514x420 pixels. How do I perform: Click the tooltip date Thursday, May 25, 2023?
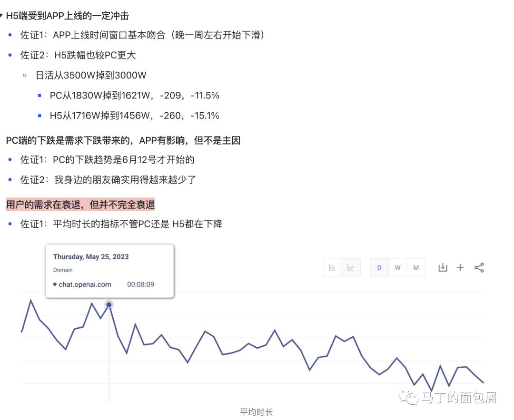pos(91,257)
